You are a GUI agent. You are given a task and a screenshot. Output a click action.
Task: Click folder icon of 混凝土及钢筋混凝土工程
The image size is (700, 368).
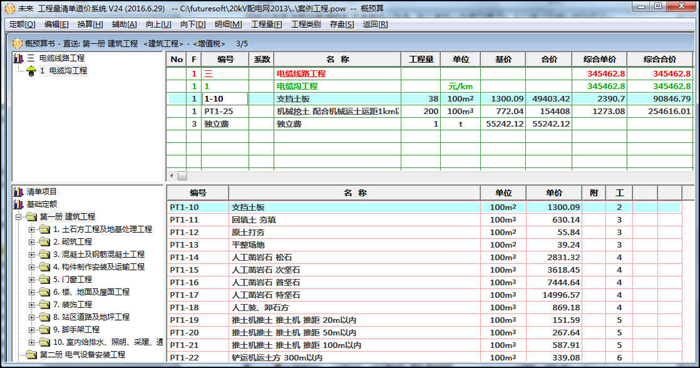44,254
